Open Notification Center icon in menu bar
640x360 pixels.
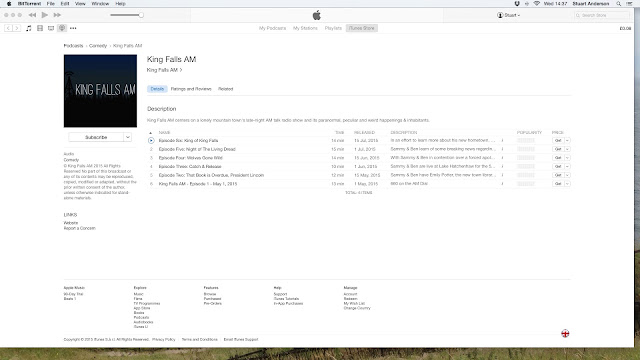630,4
